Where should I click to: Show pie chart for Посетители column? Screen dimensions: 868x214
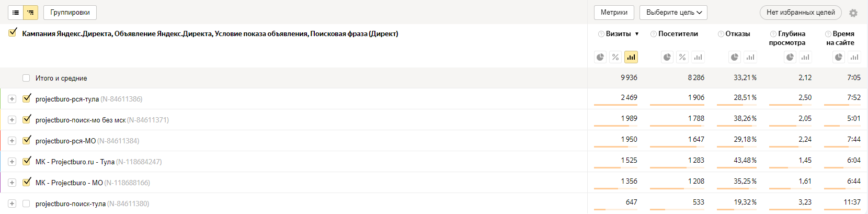pyautogui.click(x=667, y=57)
